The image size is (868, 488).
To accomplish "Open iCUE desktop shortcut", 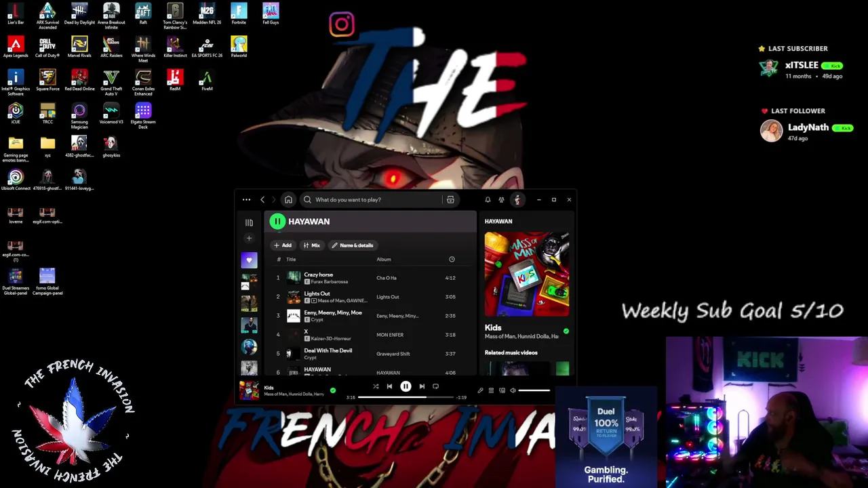I will (x=16, y=113).
